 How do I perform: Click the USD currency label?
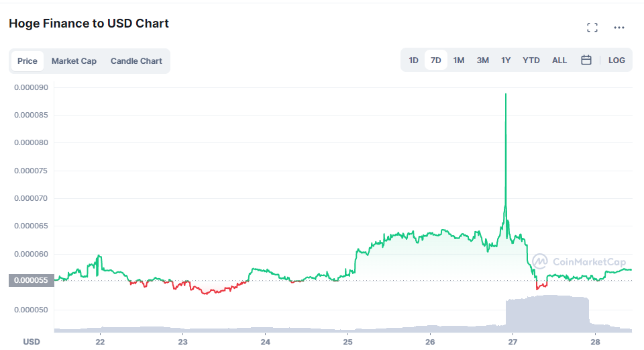[x=32, y=342]
